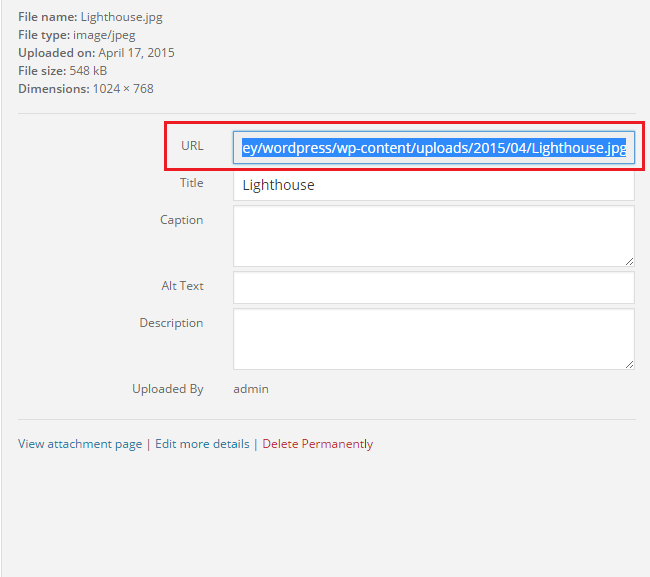Image resolution: width=650 pixels, height=577 pixels.
Task: Click the URL field label
Action: click(x=192, y=146)
